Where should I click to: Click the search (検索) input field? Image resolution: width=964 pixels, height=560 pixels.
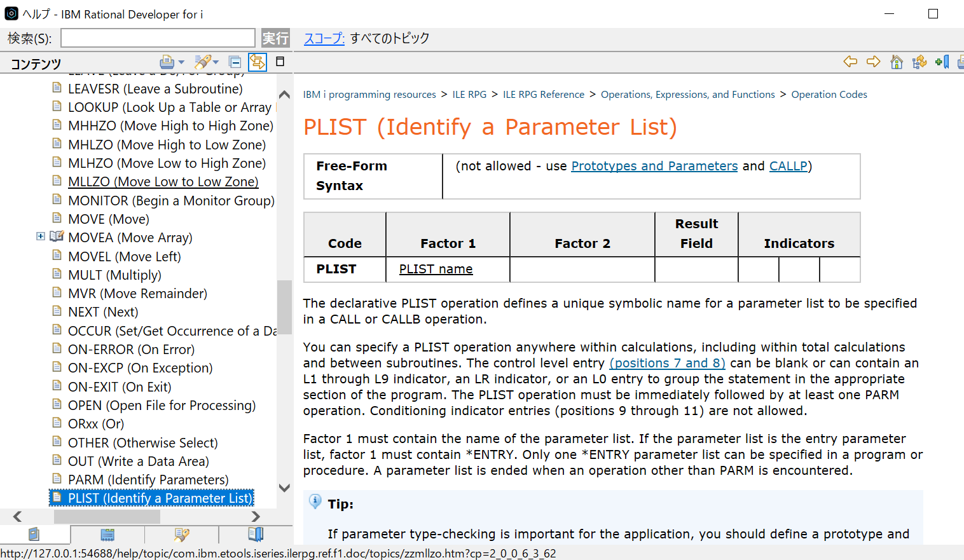158,38
